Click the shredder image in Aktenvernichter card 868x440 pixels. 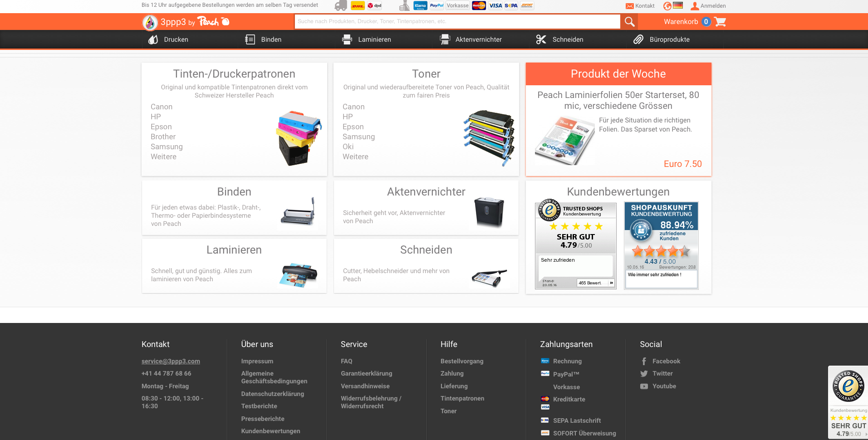click(489, 212)
